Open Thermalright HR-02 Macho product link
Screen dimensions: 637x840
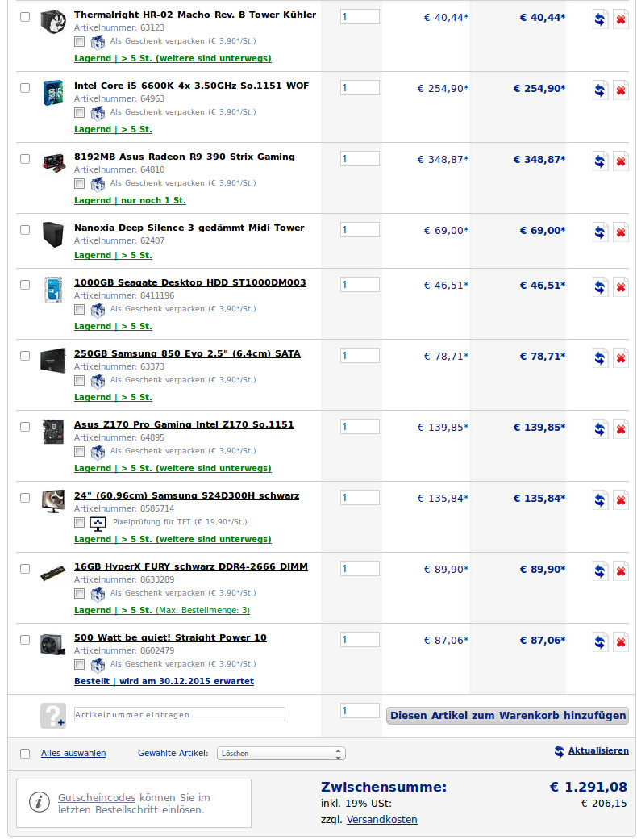(195, 15)
